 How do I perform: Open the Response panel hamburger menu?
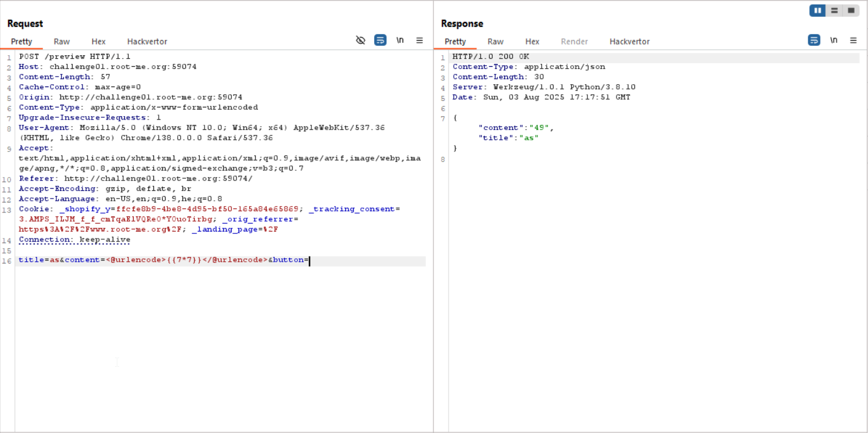point(853,40)
